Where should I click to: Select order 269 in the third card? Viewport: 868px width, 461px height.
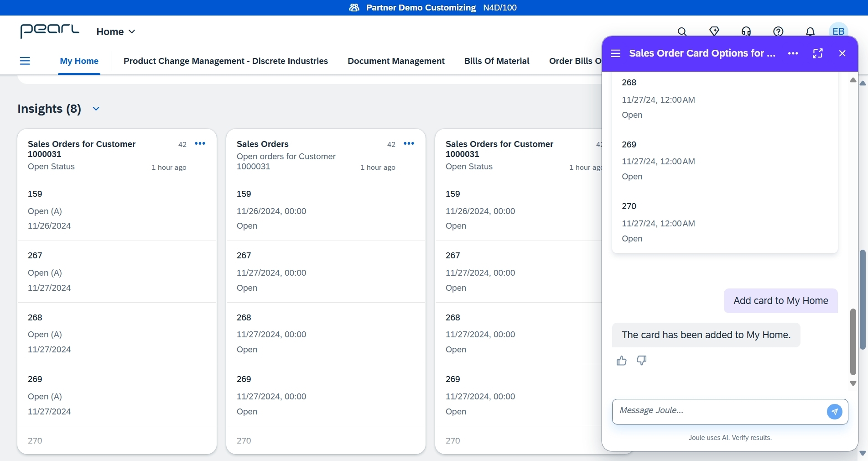coord(519,395)
